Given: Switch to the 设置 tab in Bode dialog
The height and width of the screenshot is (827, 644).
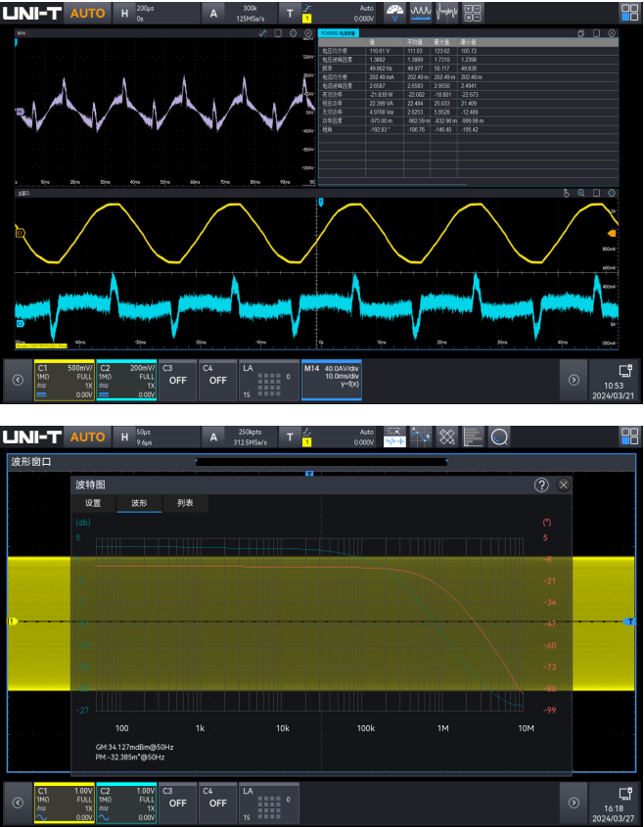Looking at the screenshot, I should 93,503.
